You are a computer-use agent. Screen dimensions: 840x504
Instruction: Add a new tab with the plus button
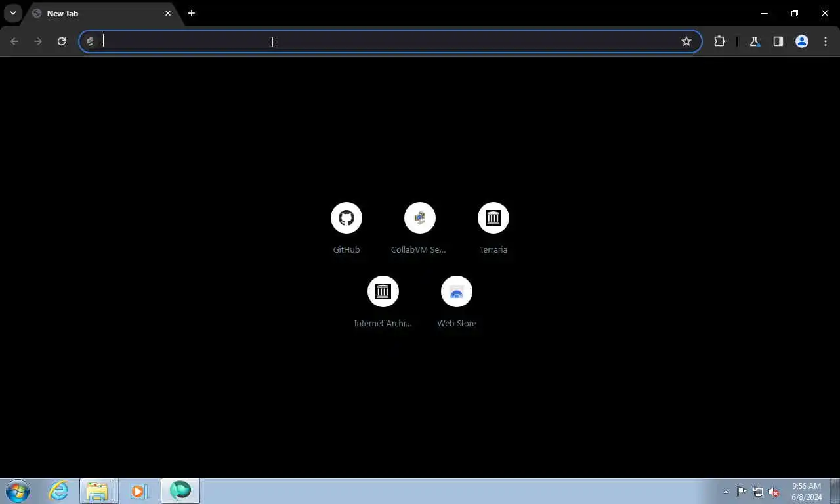(192, 13)
